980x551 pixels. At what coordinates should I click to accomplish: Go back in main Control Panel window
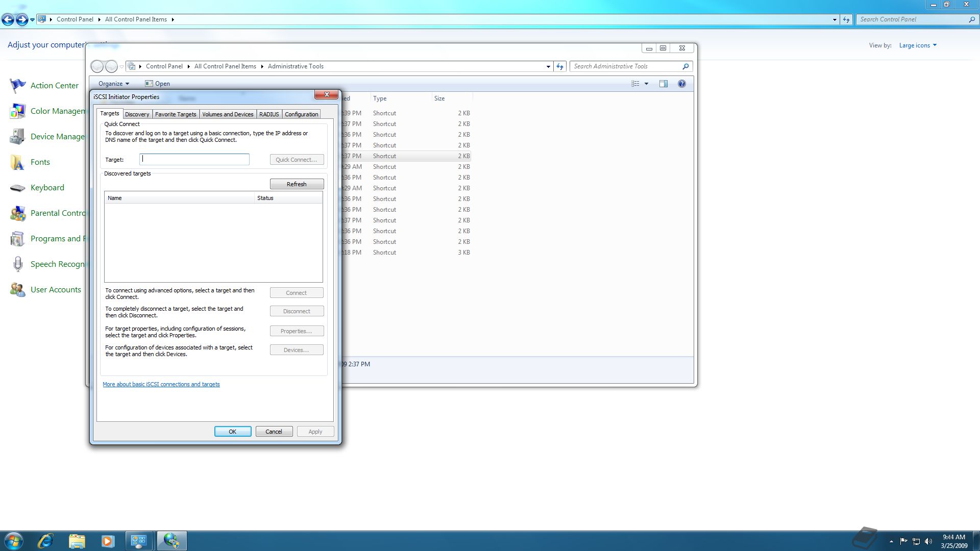8,19
